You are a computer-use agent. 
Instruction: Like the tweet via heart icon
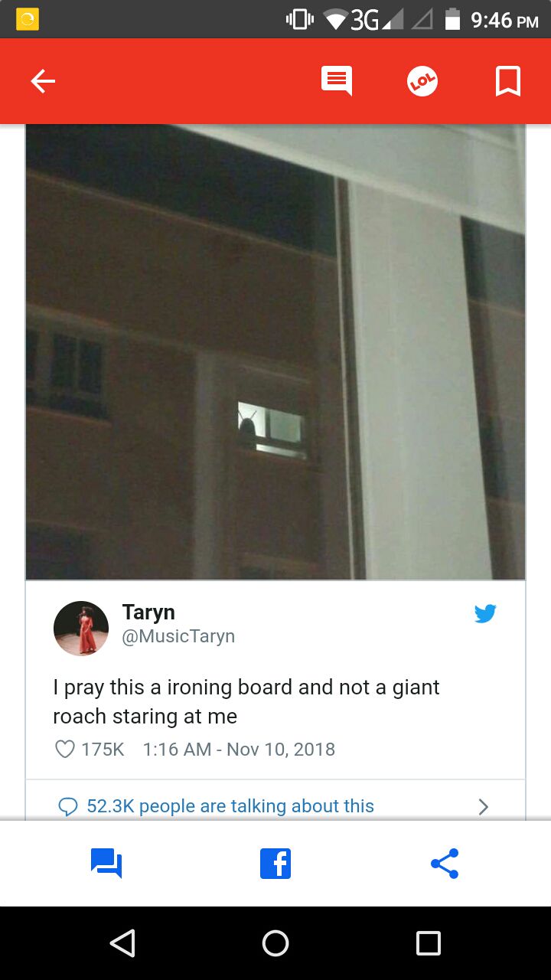[x=66, y=749]
